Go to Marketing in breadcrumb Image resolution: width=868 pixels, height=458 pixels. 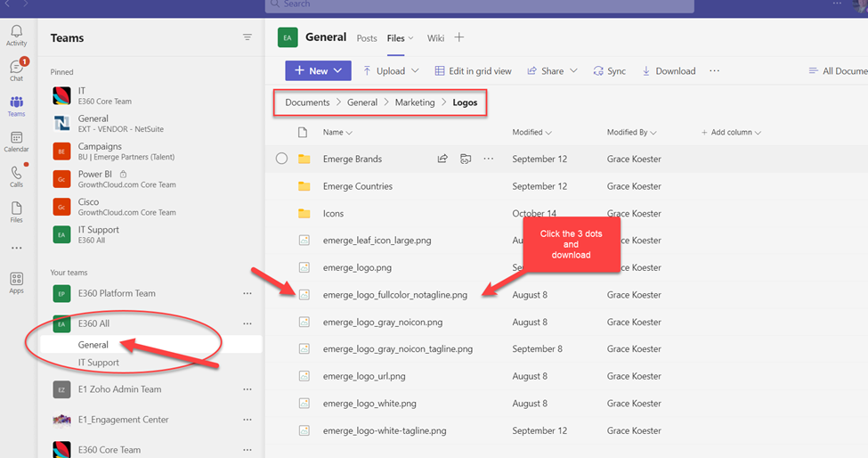coord(415,102)
